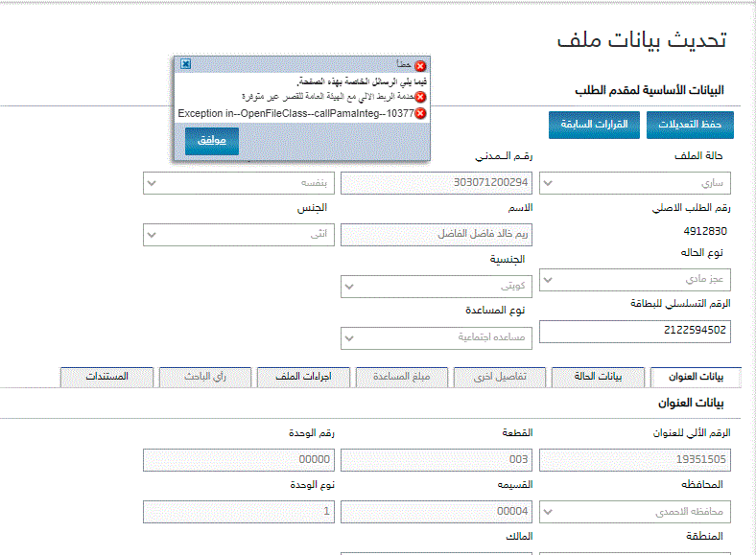The width and height of the screenshot is (756, 555).
Task: Switch to the بيانات العنوان tab
Action: pos(696,377)
